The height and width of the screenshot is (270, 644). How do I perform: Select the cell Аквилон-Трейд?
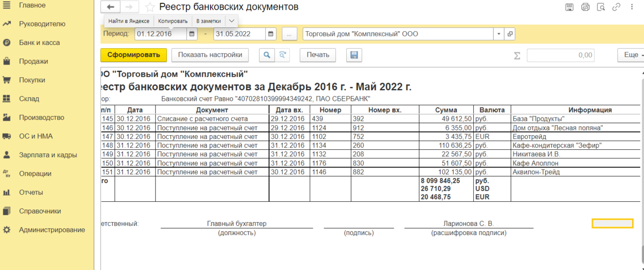pyautogui.click(x=575, y=172)
